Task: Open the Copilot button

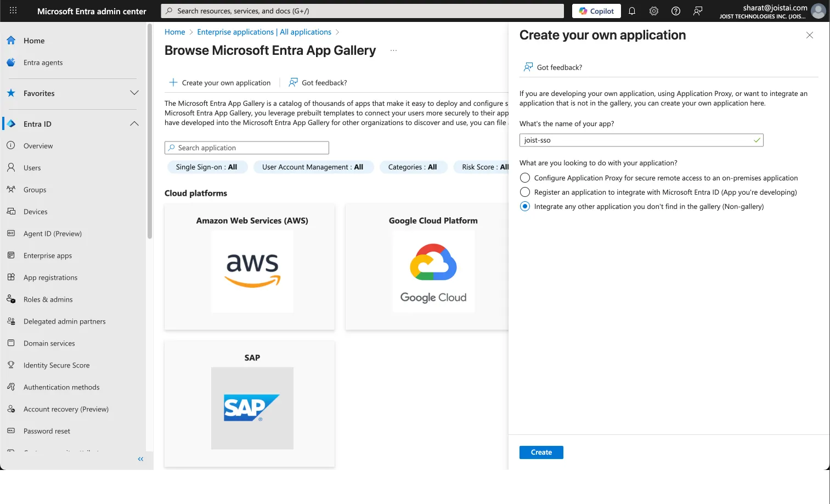Action: point(596,11)
